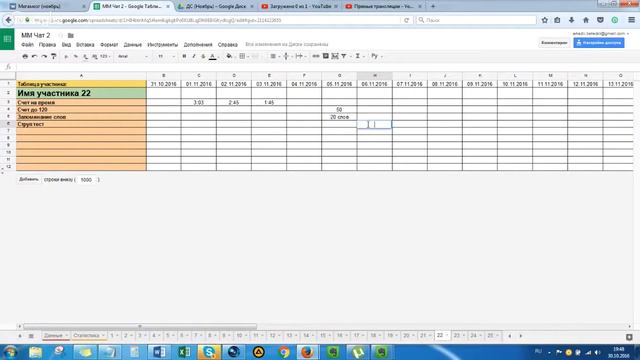This screenshot has width=640, height=360.
Task: Activate the paint format tool
Action: [x=53, y=56]
